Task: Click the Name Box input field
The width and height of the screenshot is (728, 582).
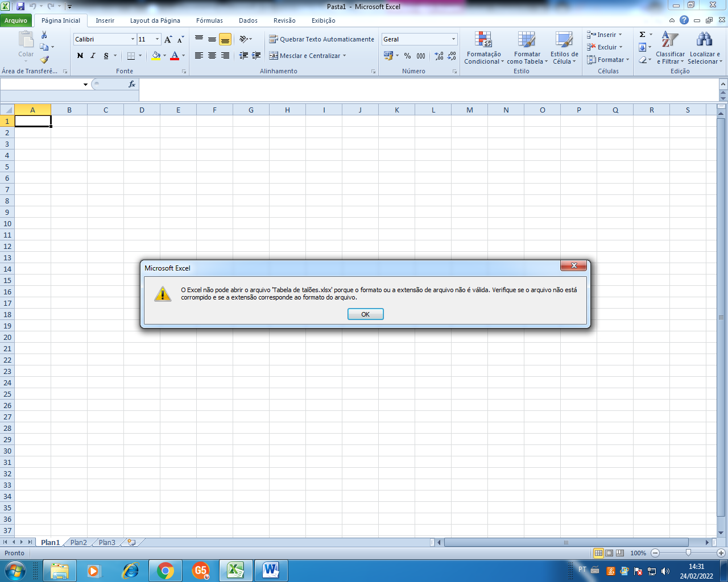Action: (41, 84)
